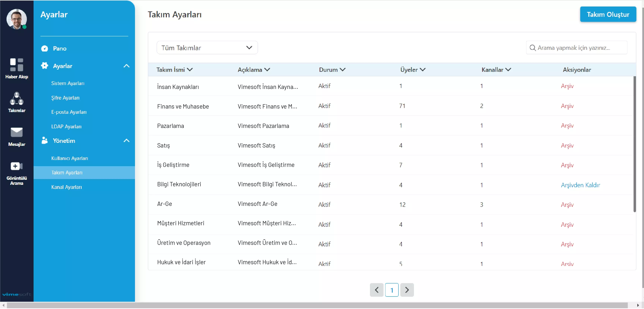
Task: Click the Bilgi Teknolojileri team name
Action: click(x=179, y=184)
